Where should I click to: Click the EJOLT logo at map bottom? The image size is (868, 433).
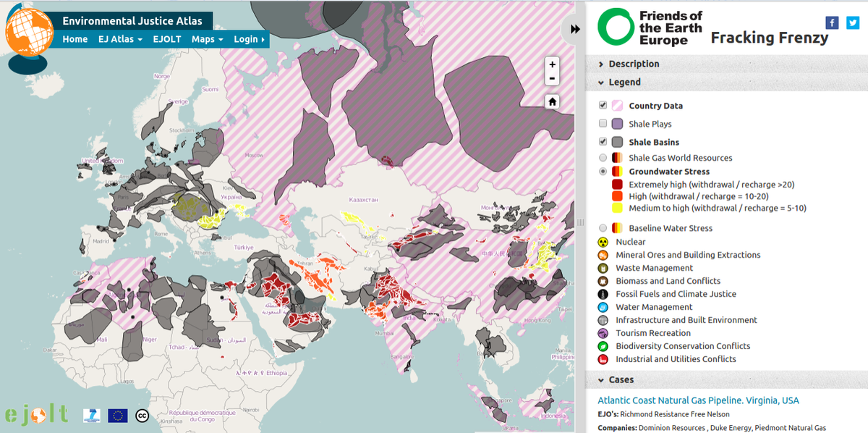pyautogui.click(x=36, y=413)
